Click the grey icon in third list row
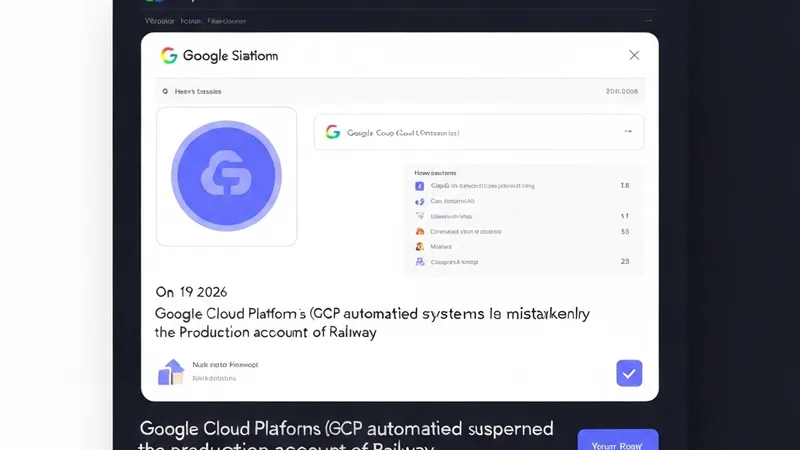The width and height of the screenshot is (800, 450). pyautogui.click(x=419, y=216)
